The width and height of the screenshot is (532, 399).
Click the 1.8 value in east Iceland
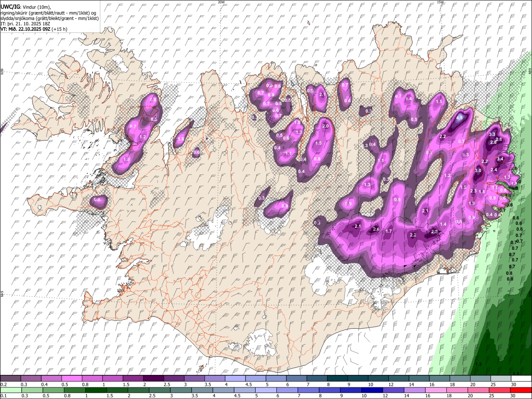pos(482,192)
